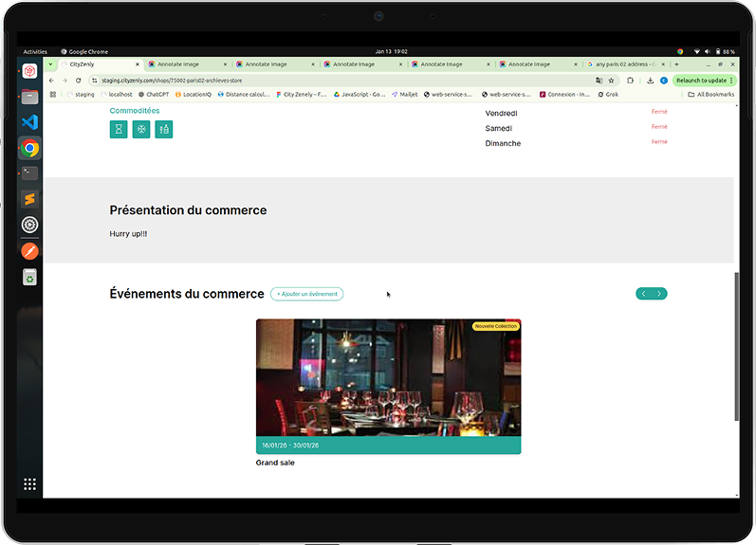Click the Grand sale event title

[x=275, y=463]
